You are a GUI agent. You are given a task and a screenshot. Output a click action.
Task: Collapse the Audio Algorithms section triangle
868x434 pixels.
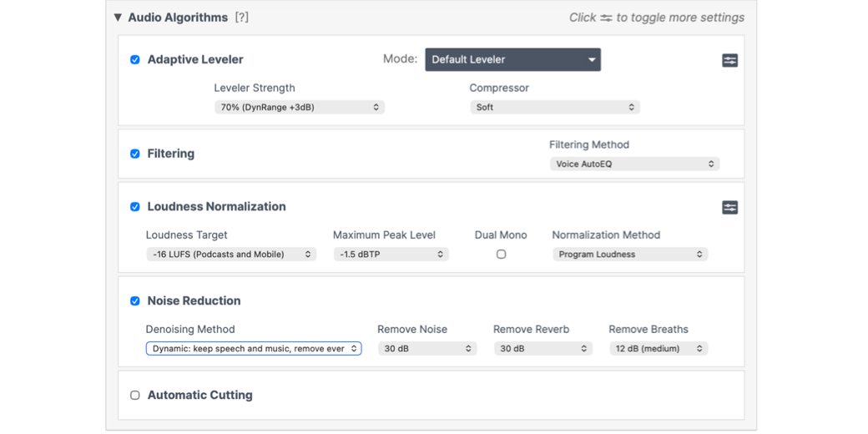[118, 18]
